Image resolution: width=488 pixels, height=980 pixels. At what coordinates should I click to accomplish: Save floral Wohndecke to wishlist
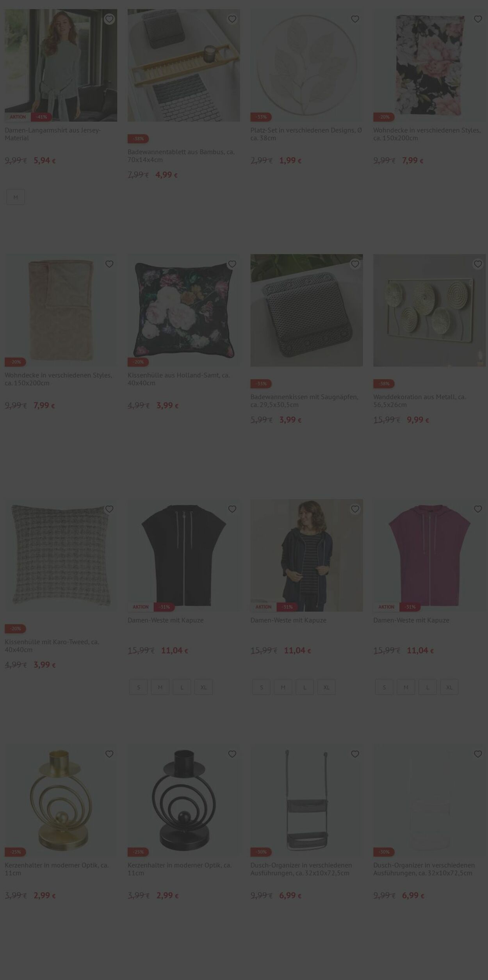478,19
